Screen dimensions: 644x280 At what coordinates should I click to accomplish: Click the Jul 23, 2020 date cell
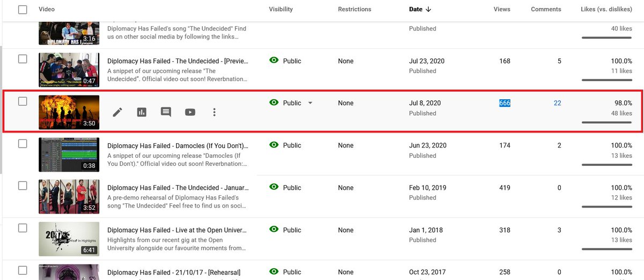(x=427, y=61)
